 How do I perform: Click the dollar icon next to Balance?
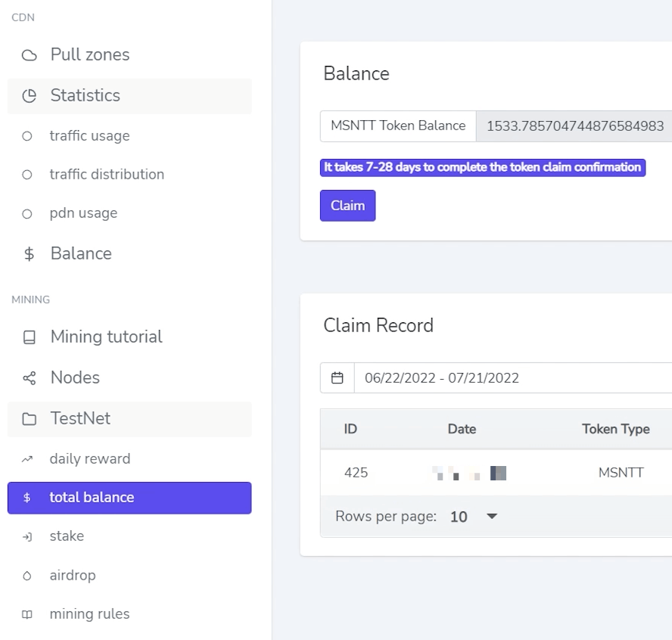[x=30, y=254]
